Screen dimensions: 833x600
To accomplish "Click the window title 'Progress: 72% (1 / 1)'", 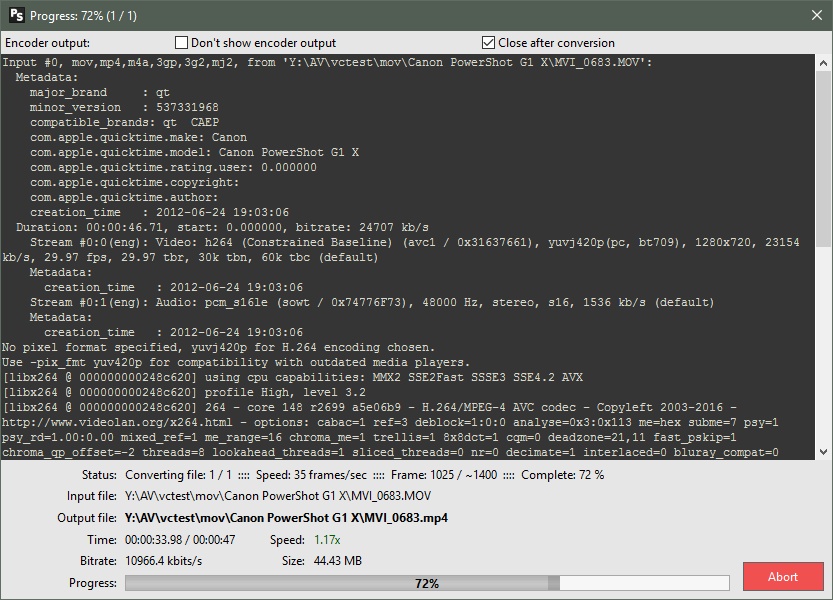I will point(83,16).
